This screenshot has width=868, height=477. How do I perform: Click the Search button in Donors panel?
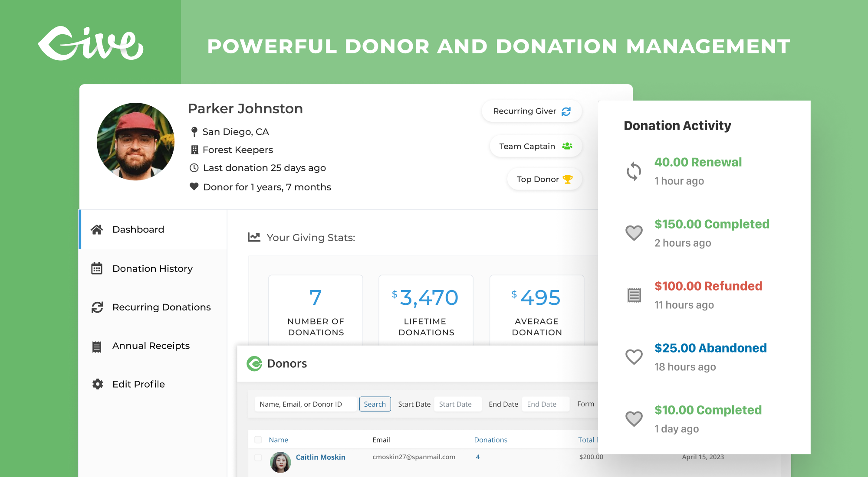coord(375,404)
